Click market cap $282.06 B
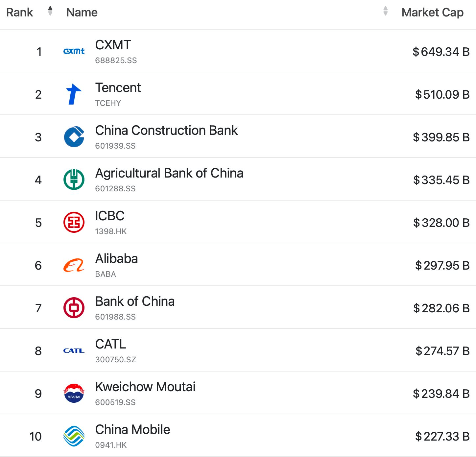Screen dimensions: 476x457 (x=441, y=308)
